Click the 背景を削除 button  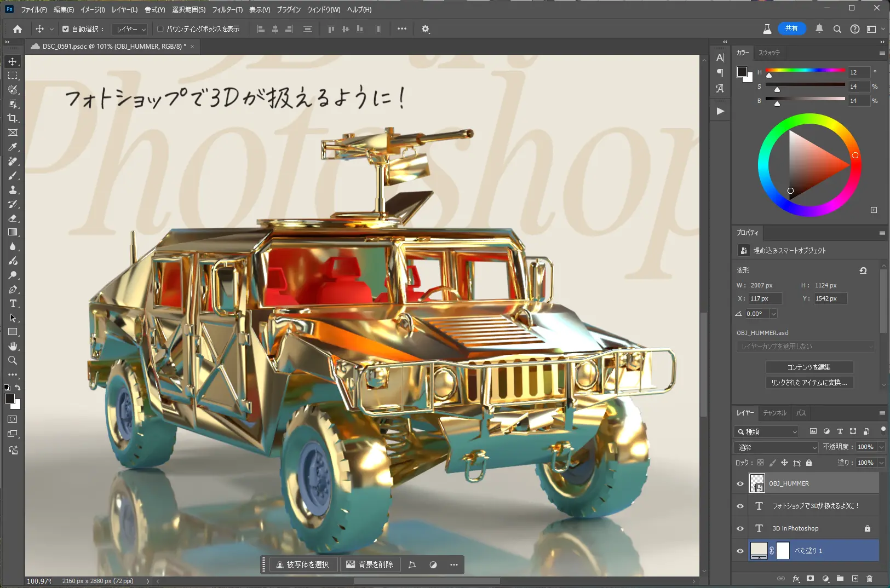(x=370, y=564)
